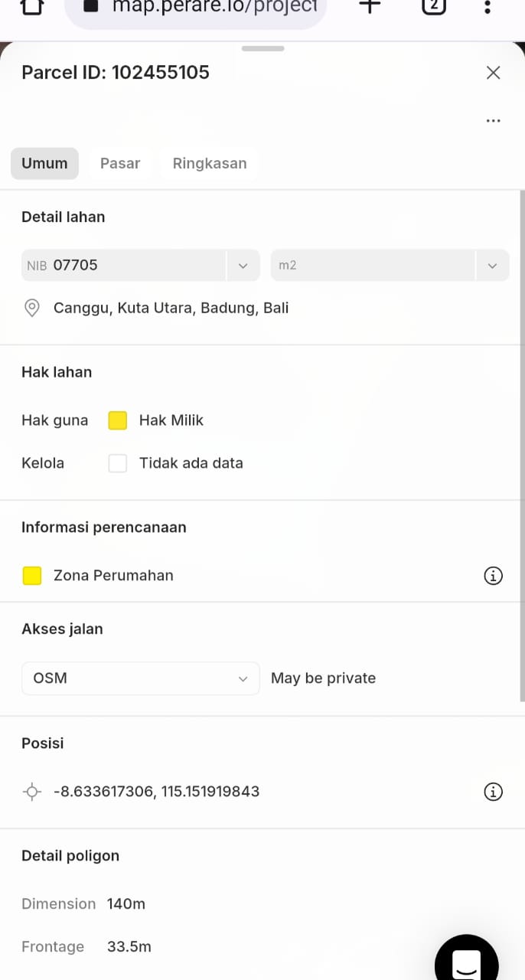525x980 pixels.
Task: Select the Umum tab
Action: (x=44, y=164)
